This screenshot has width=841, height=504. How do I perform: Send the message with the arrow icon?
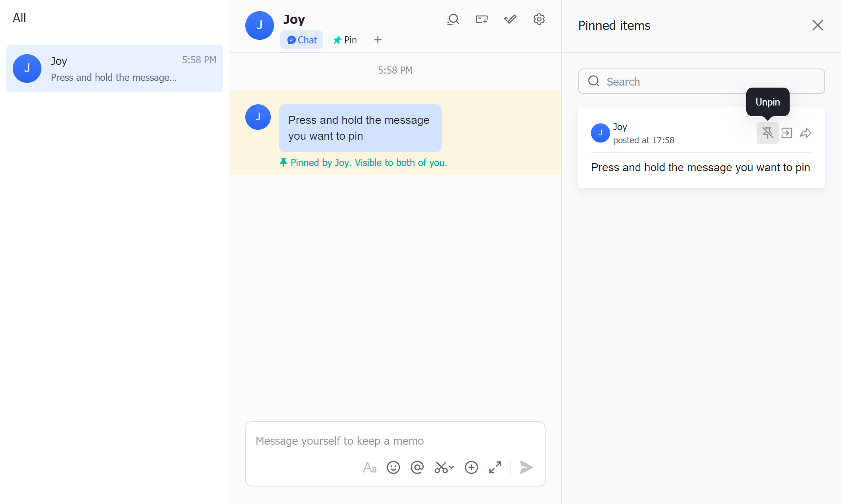click(526, 467)
